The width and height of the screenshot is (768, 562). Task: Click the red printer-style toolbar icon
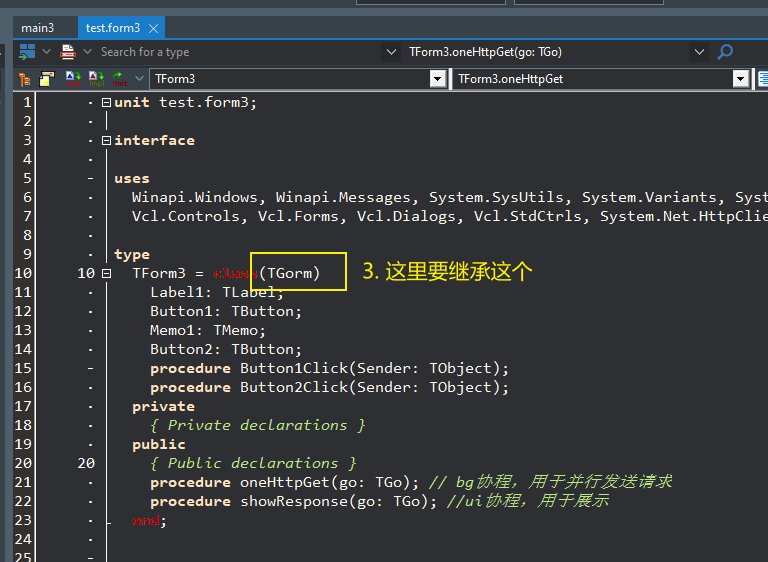click(x=68, y=51)
